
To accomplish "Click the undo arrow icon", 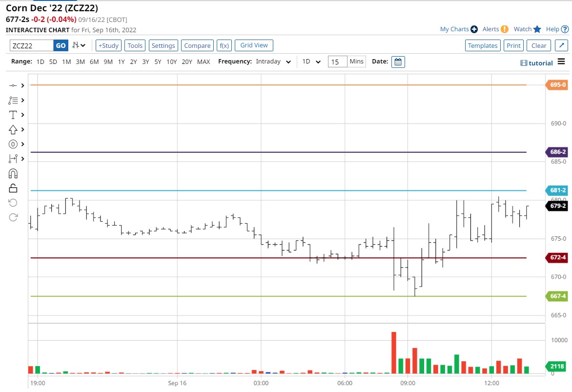I will [13, 203].
